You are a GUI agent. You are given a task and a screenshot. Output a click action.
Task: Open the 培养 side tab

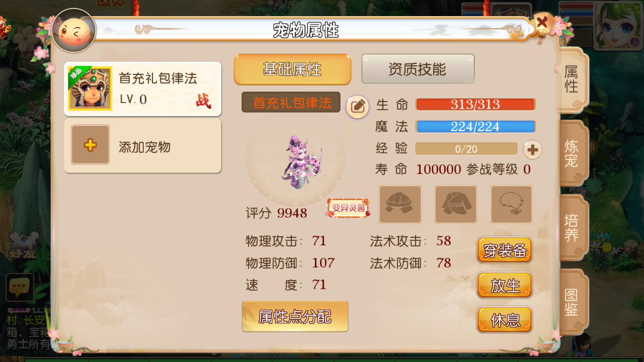click(572, 228)
